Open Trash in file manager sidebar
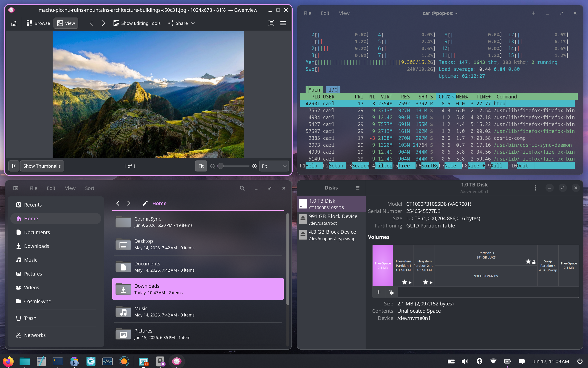The image size is (588, 368). click(x=56, y=318)
